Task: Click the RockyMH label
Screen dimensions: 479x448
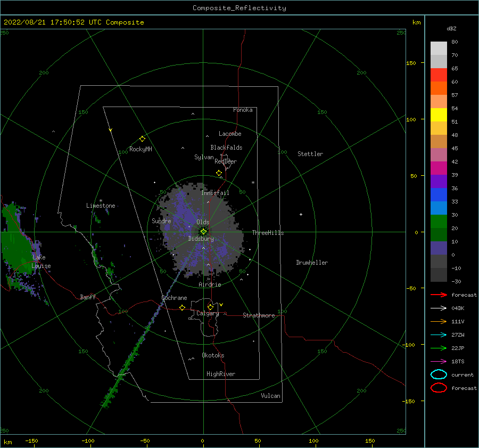Action: pyautogui.click(x=141, y=149)
